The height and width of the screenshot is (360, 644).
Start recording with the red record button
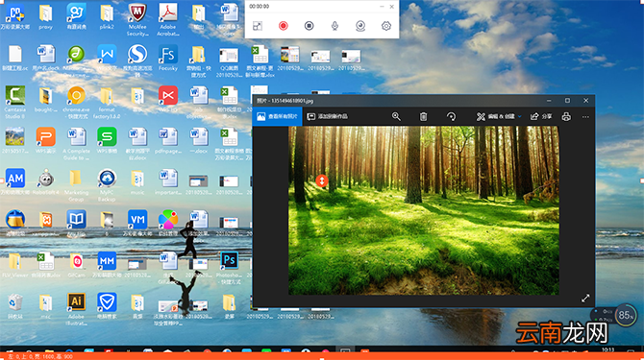pyautogui.click(x=283, y=26)
